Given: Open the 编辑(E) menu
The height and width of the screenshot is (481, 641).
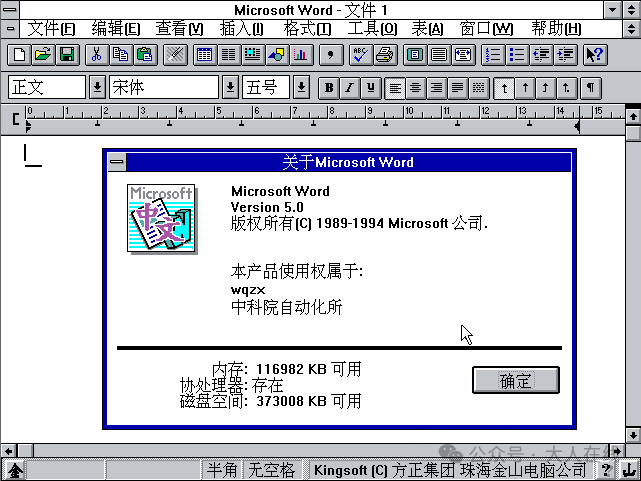Looking at the screenshot, I should (116, 29).
